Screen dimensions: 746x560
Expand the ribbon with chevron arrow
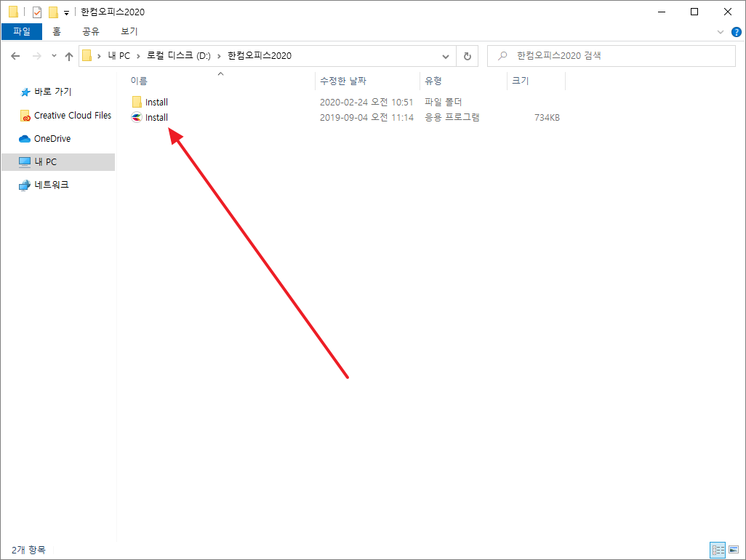[721, 31]
